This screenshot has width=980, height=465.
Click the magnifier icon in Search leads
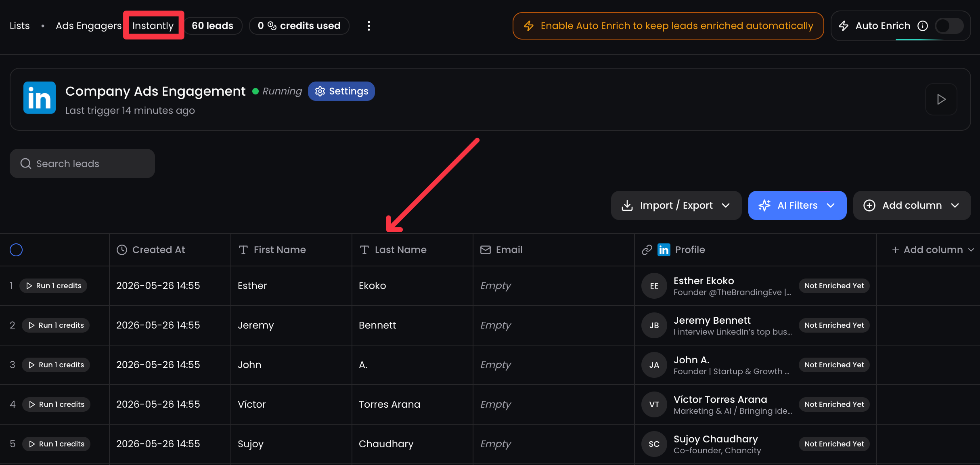pyautogui.click(x=26, y=163)
